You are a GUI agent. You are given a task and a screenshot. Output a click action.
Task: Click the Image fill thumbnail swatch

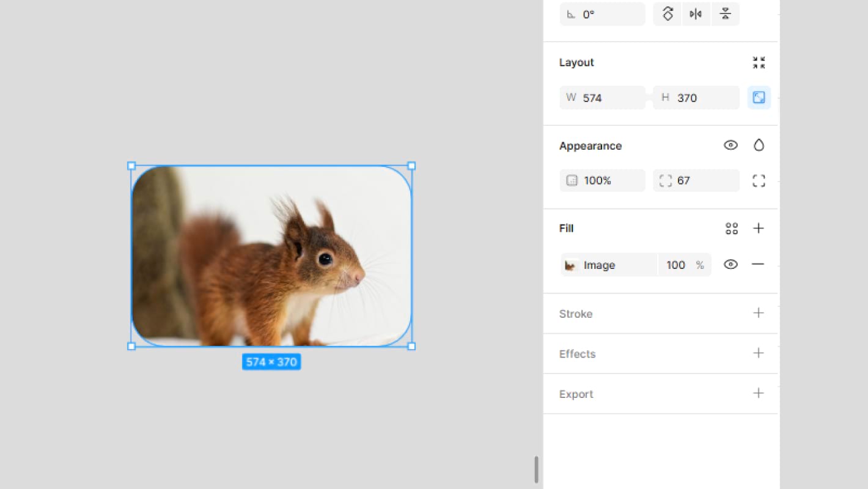572,265
